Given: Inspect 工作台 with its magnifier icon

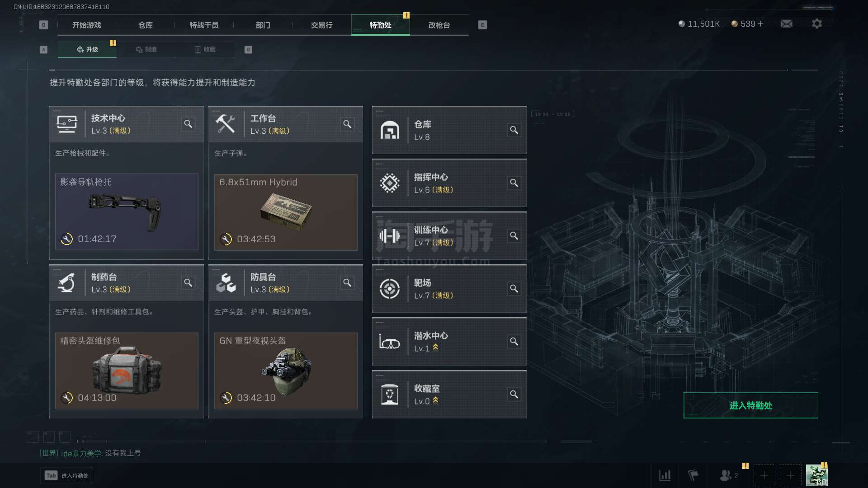Looking at the screenshot, I should [x=347, y=124].
